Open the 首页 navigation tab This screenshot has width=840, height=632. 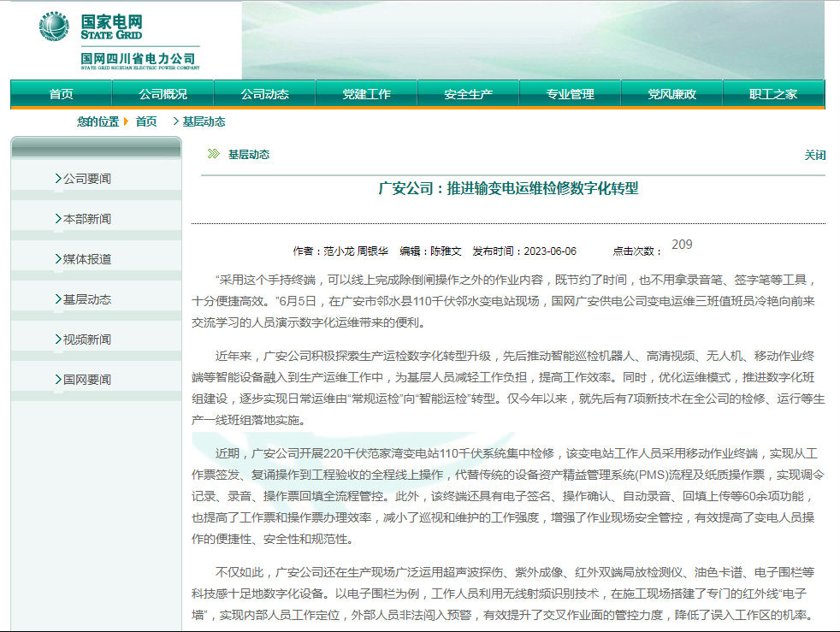(61, 94)
